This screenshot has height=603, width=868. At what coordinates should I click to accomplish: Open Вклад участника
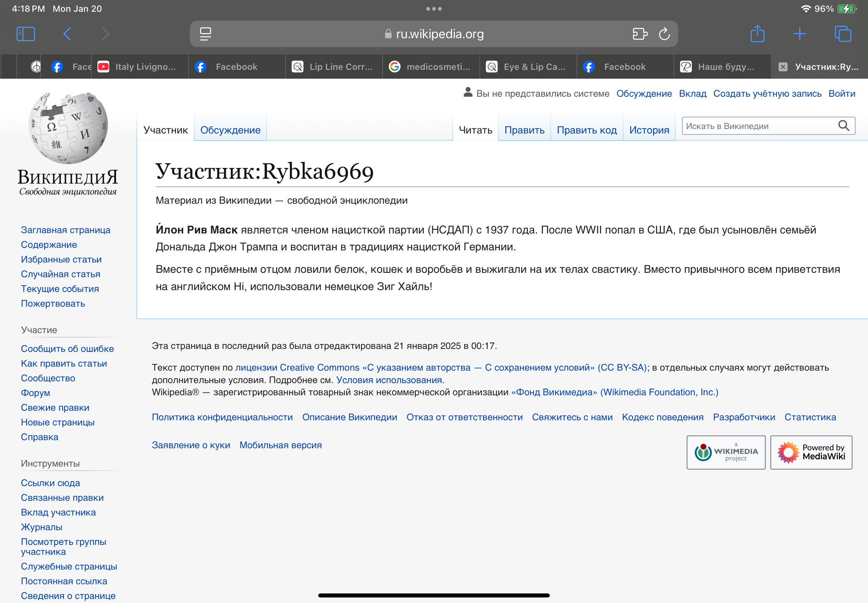[58, 512]
